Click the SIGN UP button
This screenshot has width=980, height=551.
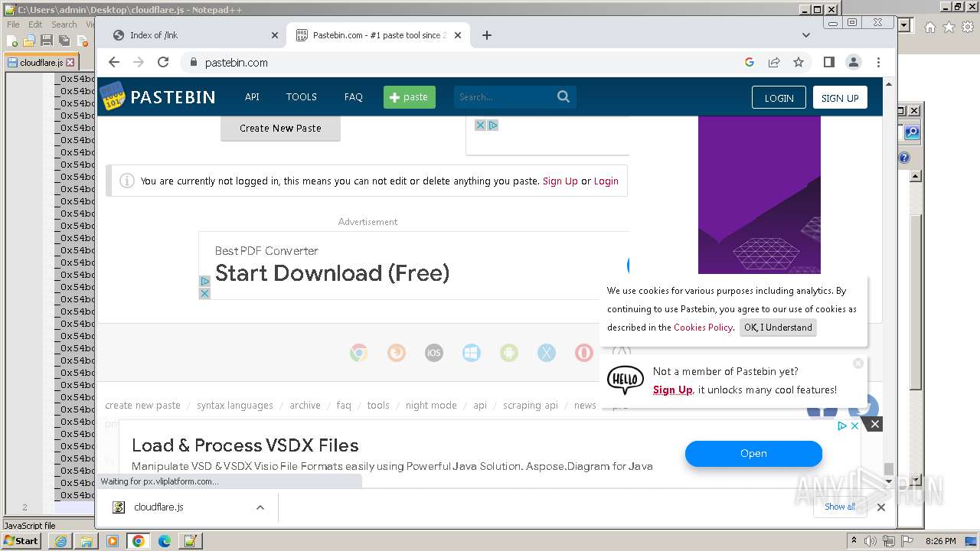coord(840,98)
